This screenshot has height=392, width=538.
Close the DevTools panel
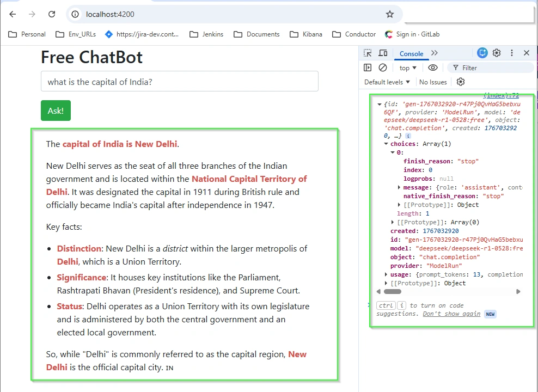tap(527, 53)
